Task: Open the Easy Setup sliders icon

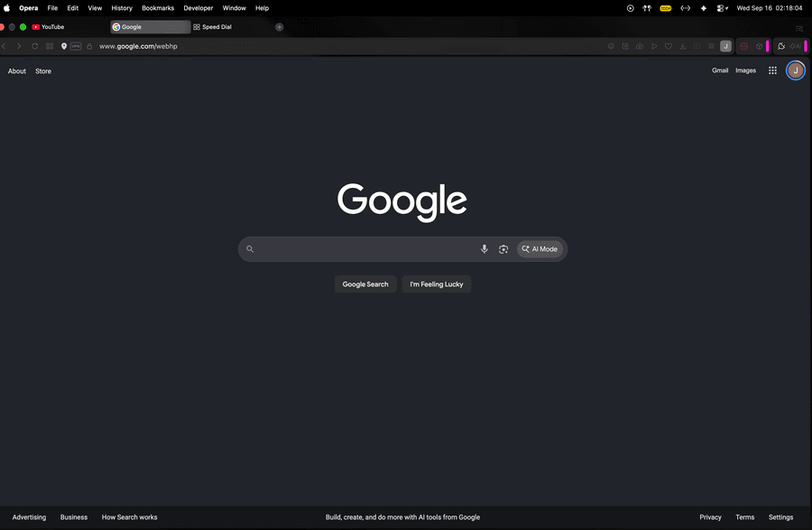Action: click(712, 46)
